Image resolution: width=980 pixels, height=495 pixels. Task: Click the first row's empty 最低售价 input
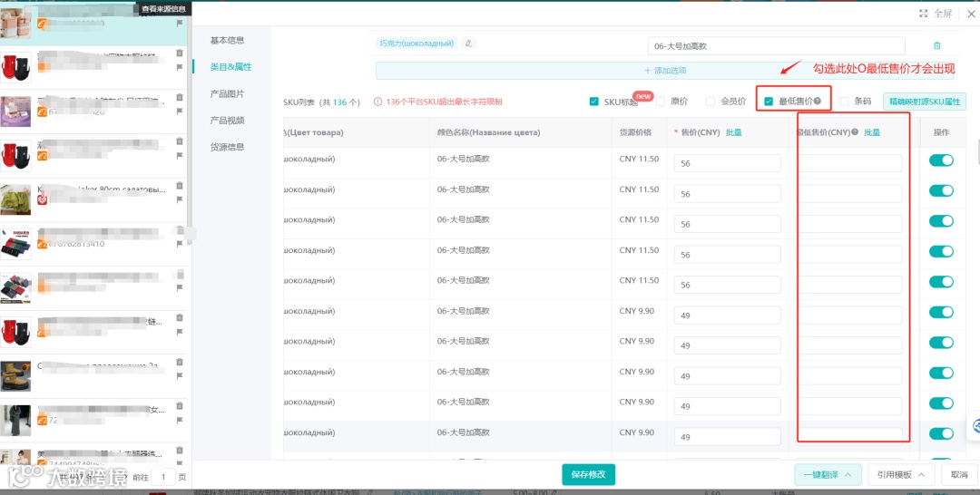pos(849,163)
